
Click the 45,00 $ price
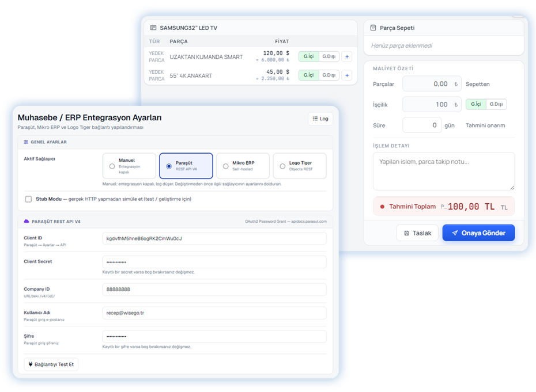(278, 72)
